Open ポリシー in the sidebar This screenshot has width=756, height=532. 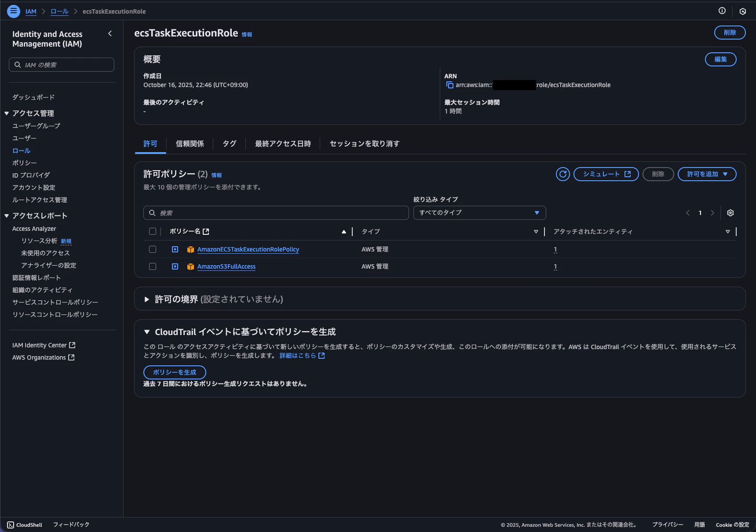click(25, 163)
